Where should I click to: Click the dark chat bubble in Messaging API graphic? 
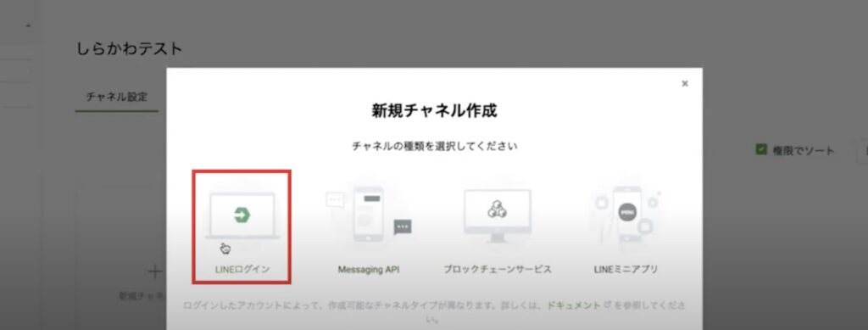(403, 227)
